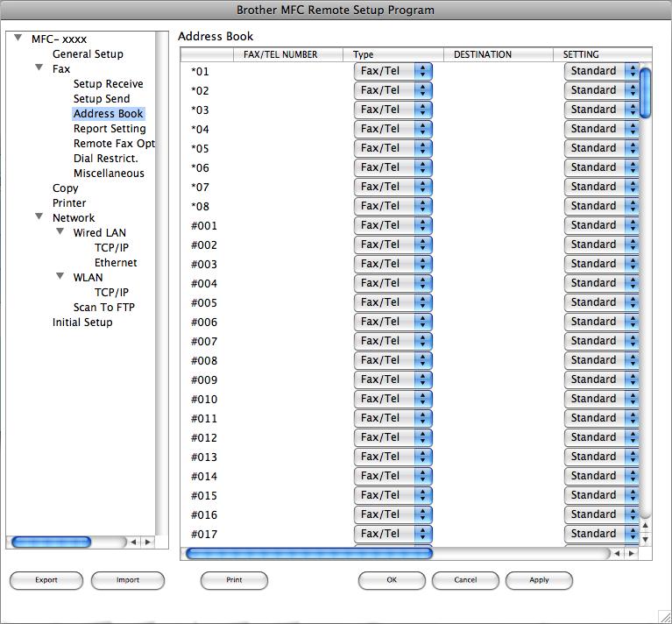Image resolution: width=672 pixels, height=624 pixels.
Task: Open Setting dropdown for #004
Action: click(601, 283)
